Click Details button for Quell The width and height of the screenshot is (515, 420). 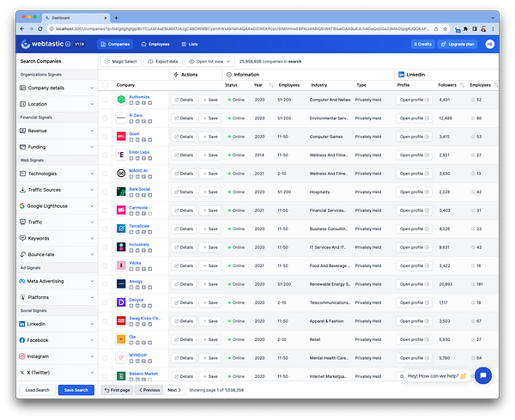[184, 137]
